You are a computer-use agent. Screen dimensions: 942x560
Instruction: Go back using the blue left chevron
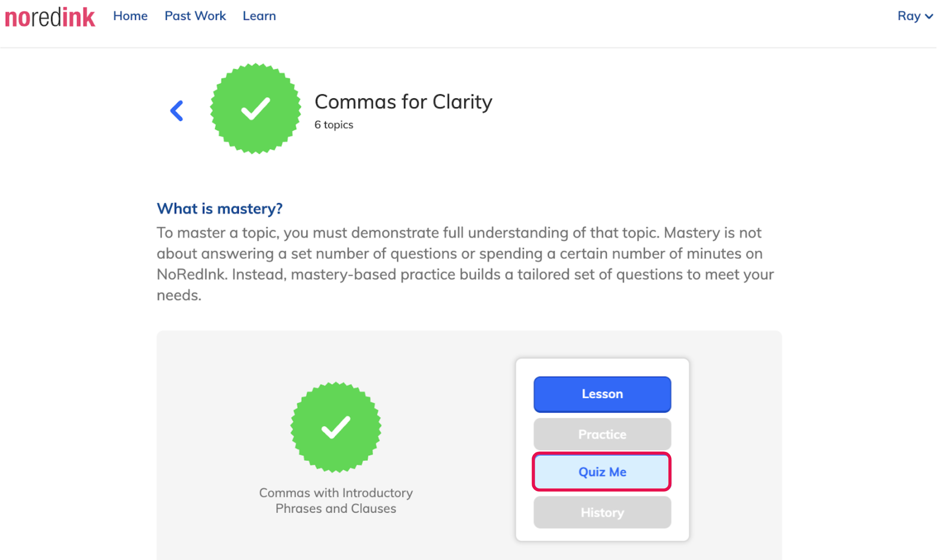(x=177, y=110)
